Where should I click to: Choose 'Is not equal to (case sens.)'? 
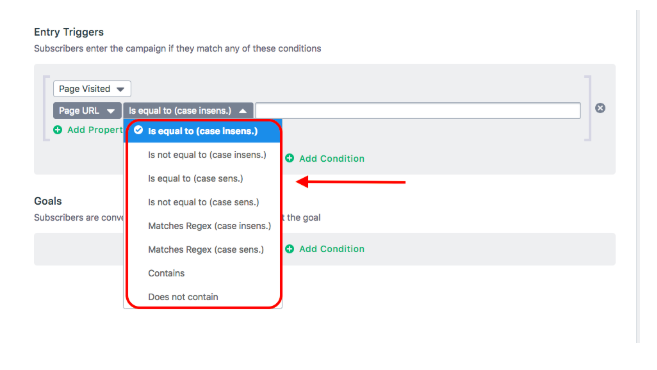point(203,202)
